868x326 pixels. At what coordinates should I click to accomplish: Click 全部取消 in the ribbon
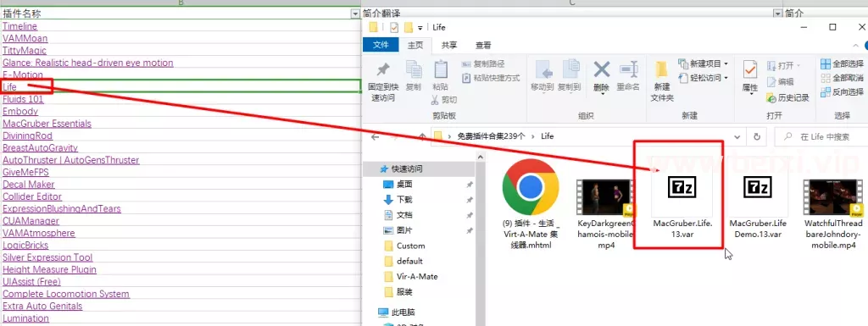coord(842,78)
